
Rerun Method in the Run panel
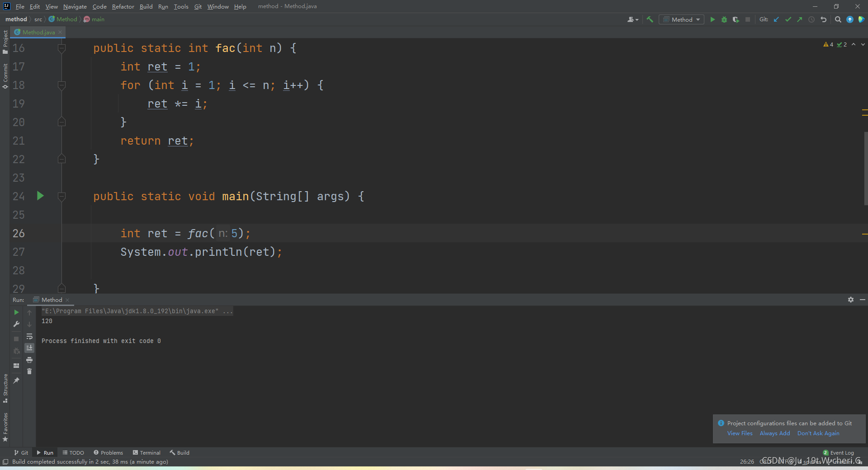[16, 312]
